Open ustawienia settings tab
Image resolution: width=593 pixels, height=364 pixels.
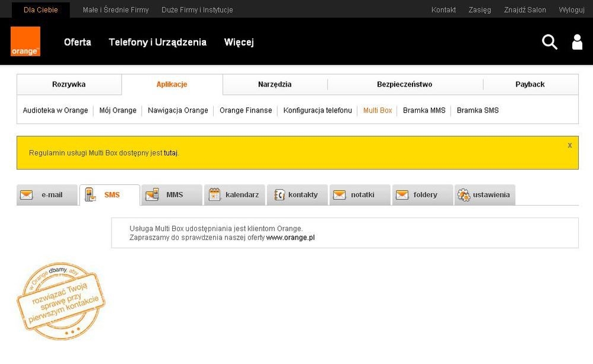coord(485,195)
